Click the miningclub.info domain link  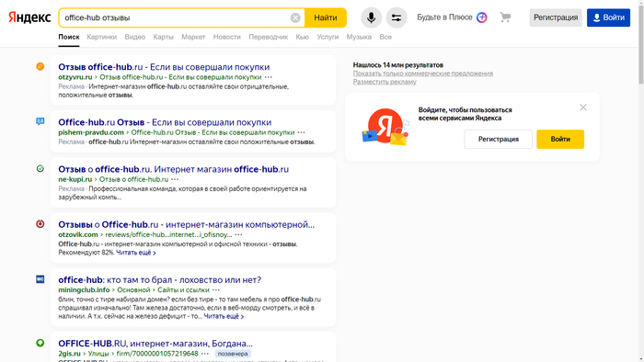pyautogui.click(x=84, y=289)
